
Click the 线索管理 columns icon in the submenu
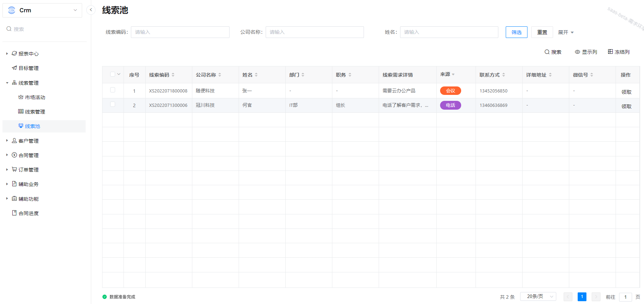(x=21, y=111)
